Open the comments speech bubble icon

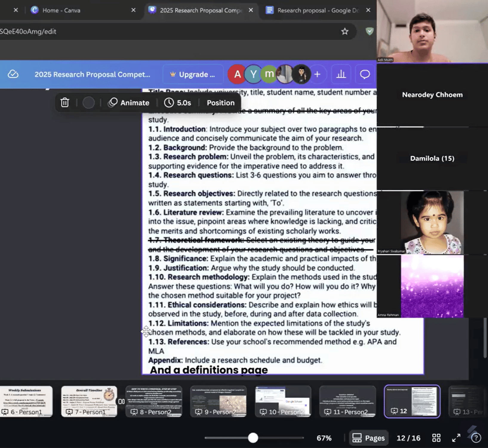364,74
